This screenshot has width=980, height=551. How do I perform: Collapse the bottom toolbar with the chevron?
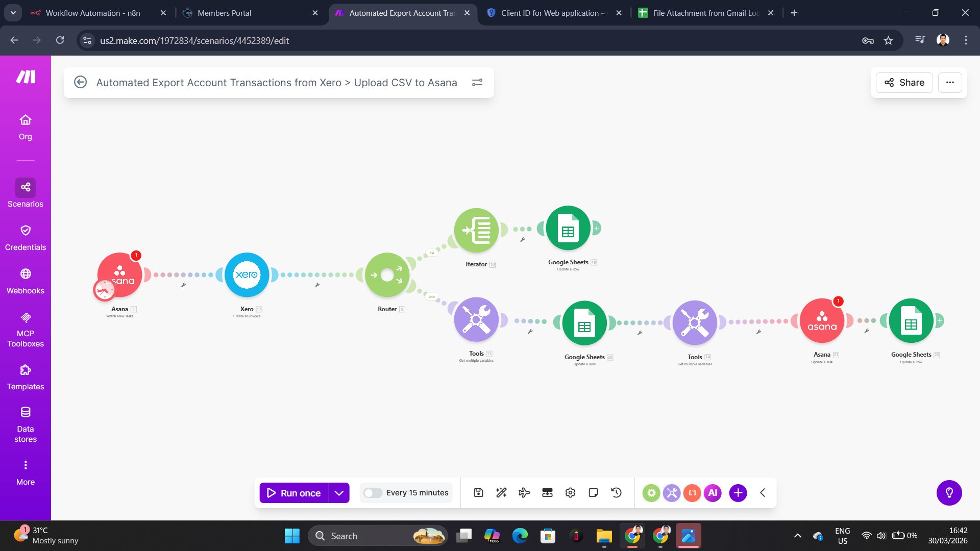tap(763, 493)
